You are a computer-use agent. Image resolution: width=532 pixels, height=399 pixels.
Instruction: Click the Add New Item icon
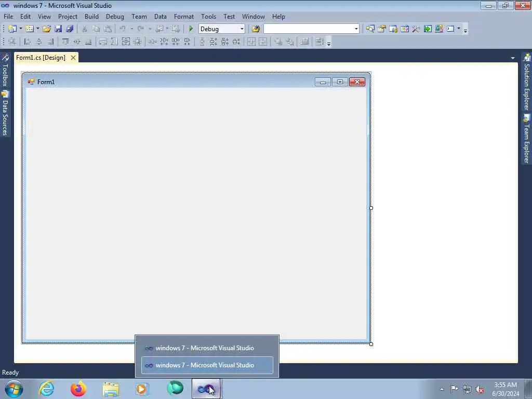click(x=30, y=29)
